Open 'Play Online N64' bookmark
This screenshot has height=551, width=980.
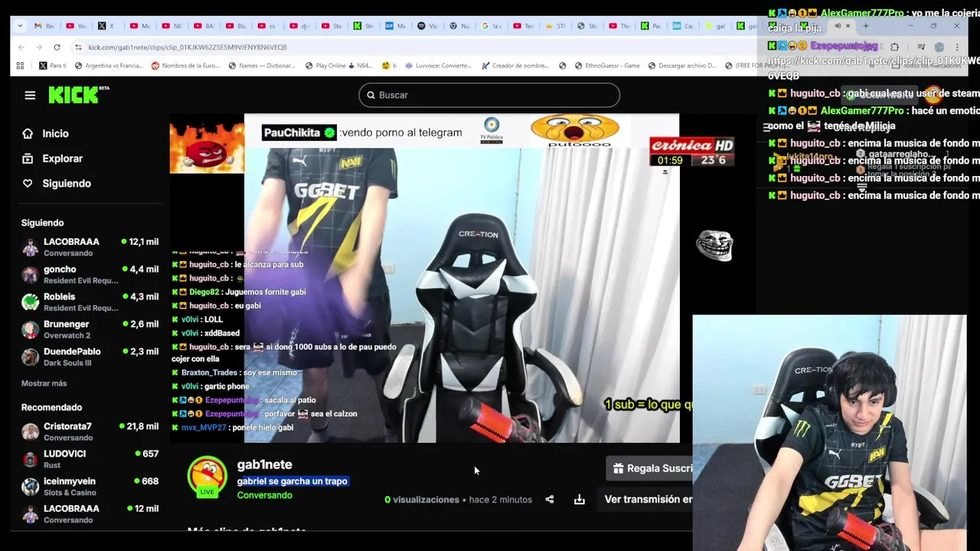coord(340,66)
